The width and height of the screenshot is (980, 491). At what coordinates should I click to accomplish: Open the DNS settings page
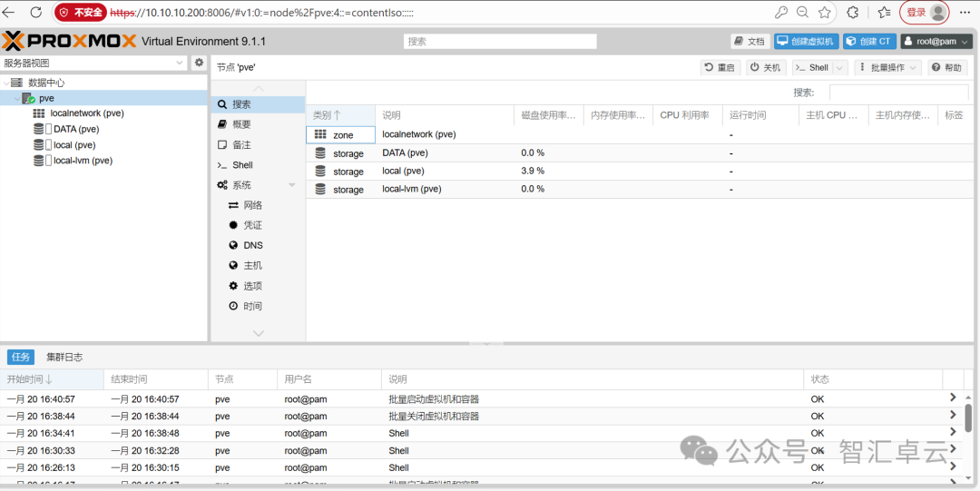(252, 245)
